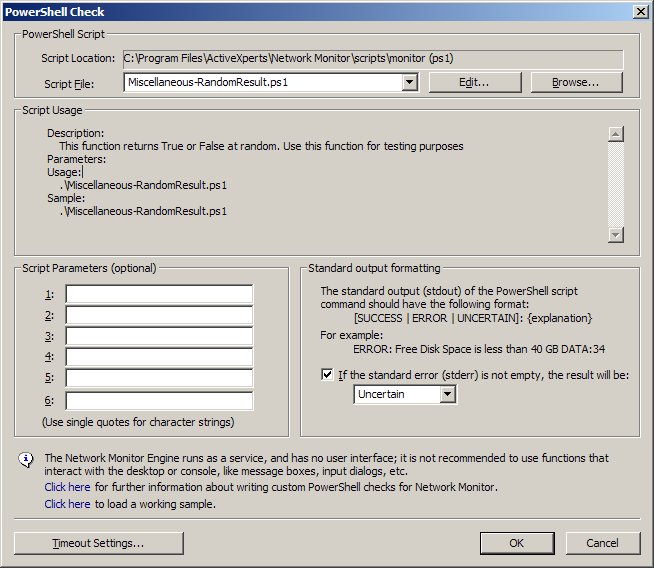Image resolution: width=654 pixels, height=568 pixels.
Task: Click the 'Use single quotes' hint text
Action: pos(138,422)
